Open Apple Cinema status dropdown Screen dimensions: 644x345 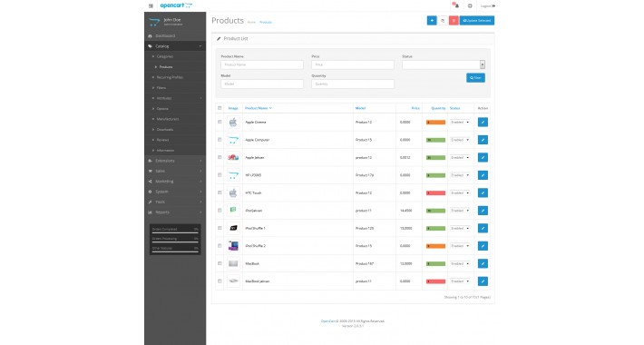(460, 123)
